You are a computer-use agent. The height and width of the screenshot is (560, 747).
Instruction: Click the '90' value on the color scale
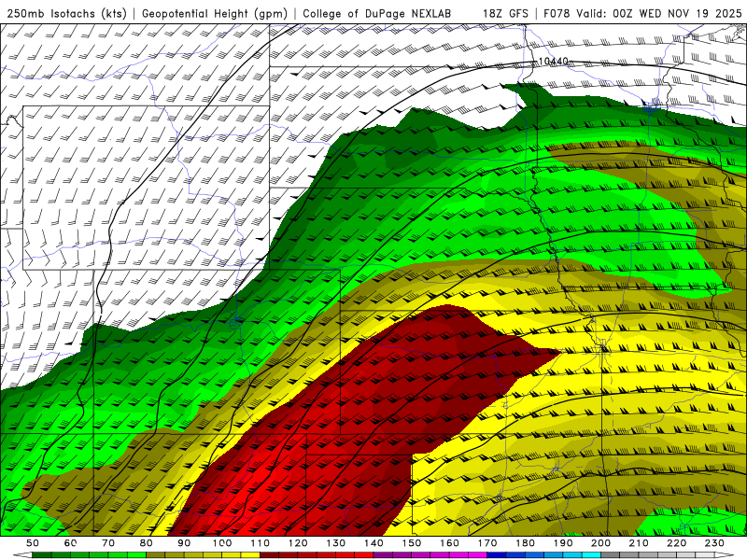point(184,543)
